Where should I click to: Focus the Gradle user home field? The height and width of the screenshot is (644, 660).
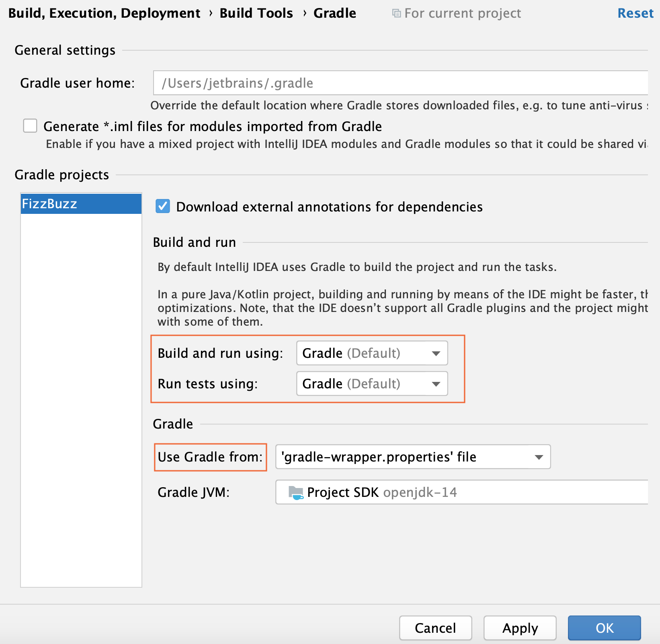(x=400, y=83)
